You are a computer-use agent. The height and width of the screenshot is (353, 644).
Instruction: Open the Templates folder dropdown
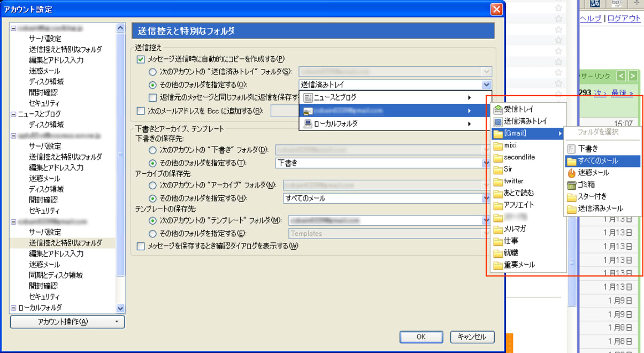point(389,234)
